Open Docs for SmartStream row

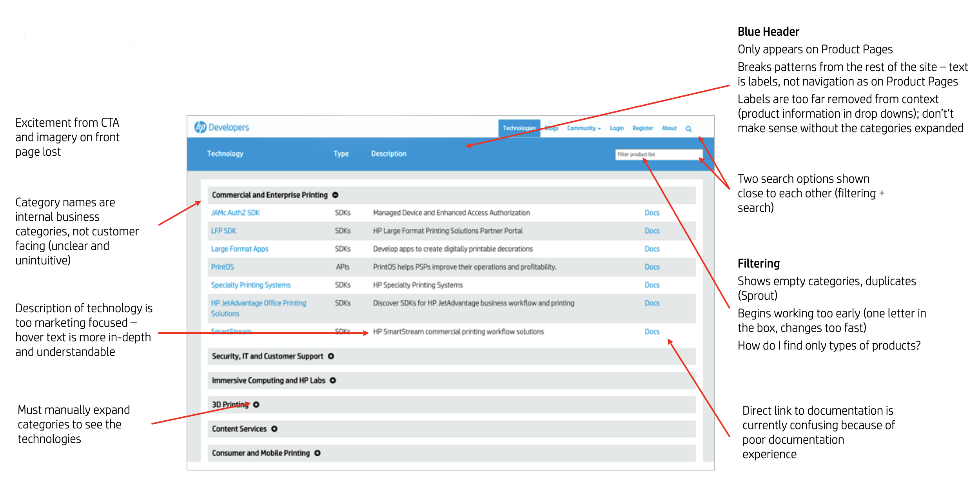click(x=652, y=332)
